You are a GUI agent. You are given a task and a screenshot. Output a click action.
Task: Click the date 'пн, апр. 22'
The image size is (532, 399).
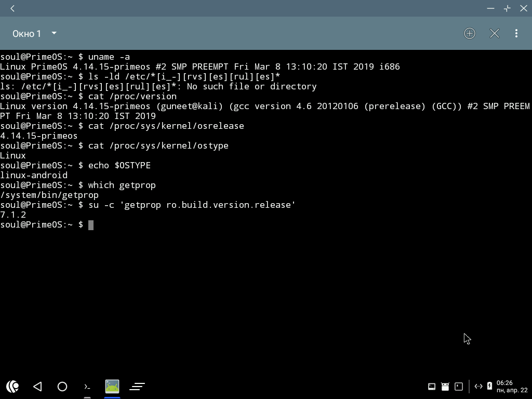512,390
